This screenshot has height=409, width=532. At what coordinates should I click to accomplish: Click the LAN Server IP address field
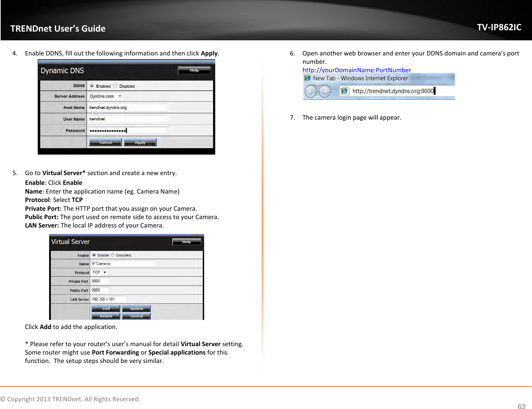tap(109, 299)
